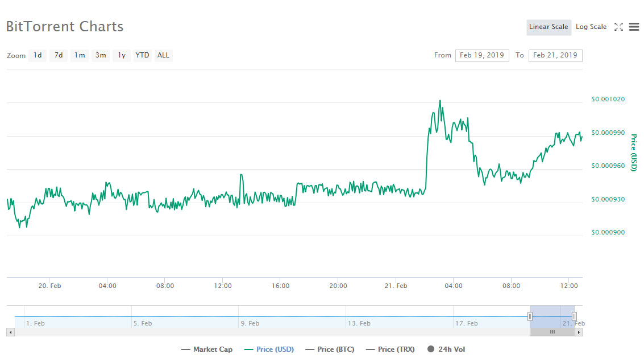
Task: Set zoom to ALL
Action: [x=164, y=55]
